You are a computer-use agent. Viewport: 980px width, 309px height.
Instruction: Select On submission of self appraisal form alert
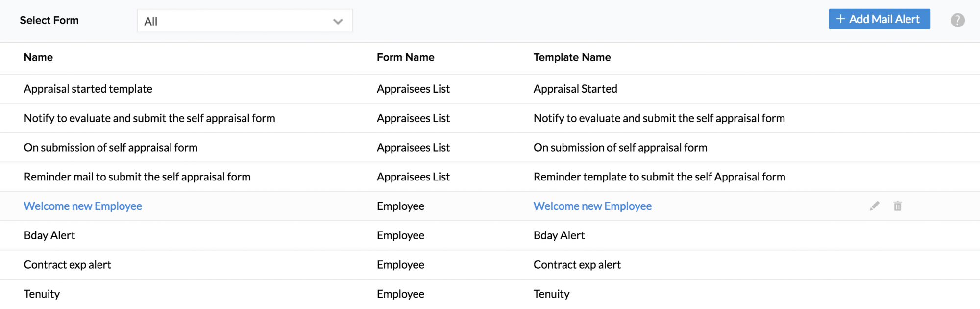(x=111, y=148)
